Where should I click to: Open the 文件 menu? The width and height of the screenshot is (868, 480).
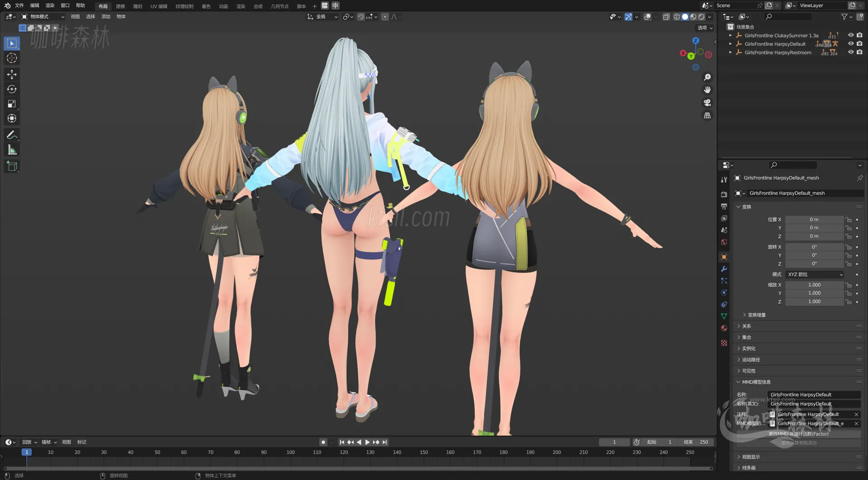click(x=18, y=5)
